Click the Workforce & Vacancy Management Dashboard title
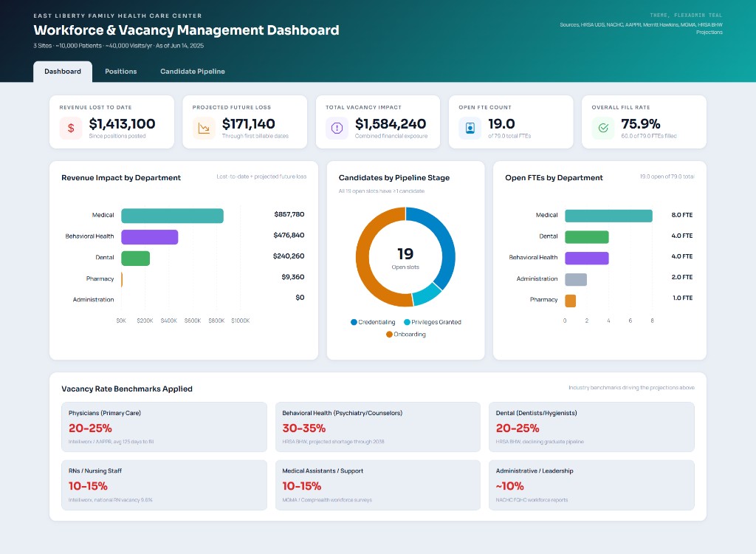756x554 pixels. tap(186, 30)
